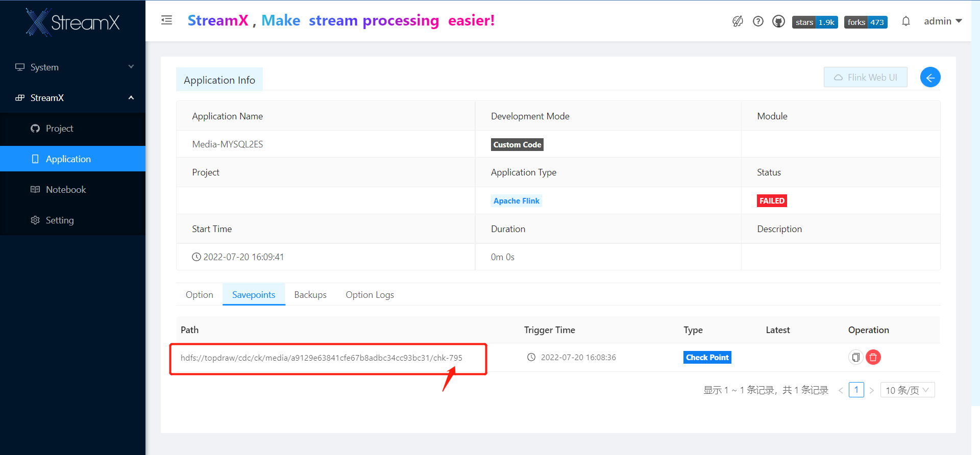Viewport: 980px width, 455px height.
Task: Select Application in the sidebar
Action: 72,159
